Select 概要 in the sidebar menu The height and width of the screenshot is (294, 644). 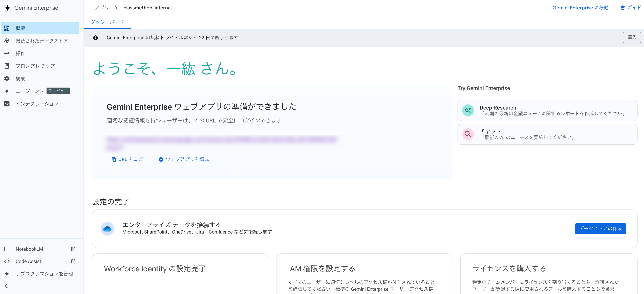pyautogui.click(x=40, y=28)
